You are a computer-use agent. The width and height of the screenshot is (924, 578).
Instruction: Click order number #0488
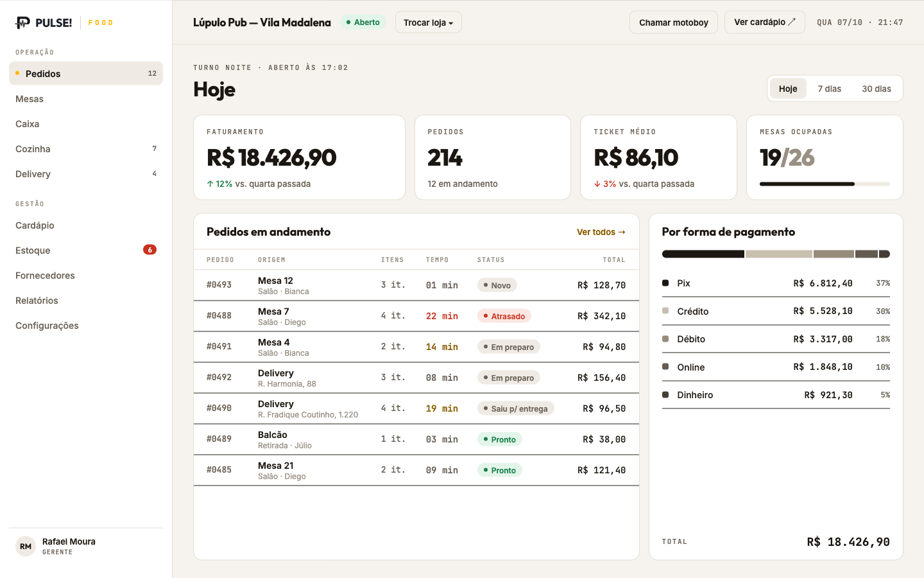point(219,315)
